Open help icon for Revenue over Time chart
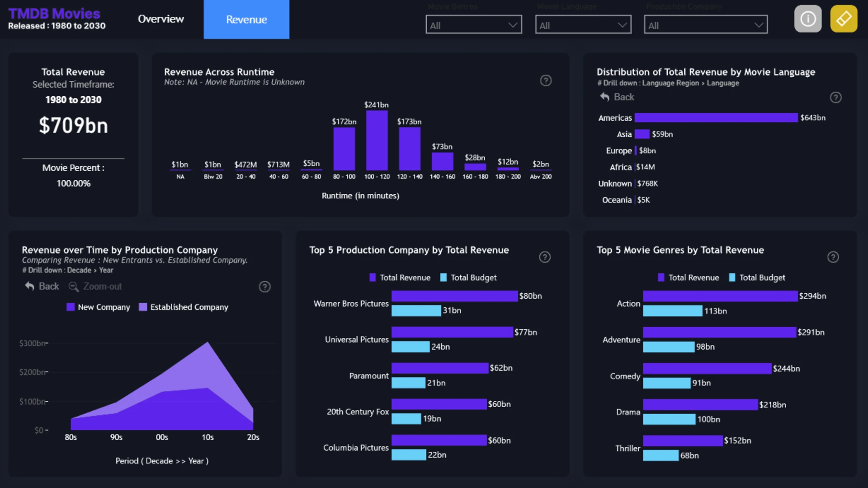 [264, 287]
